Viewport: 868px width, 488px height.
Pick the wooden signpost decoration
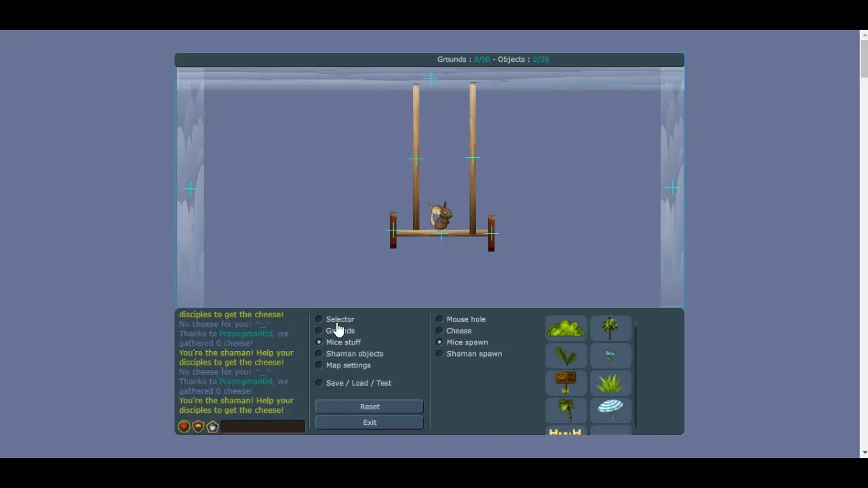(x=566, y=382)
